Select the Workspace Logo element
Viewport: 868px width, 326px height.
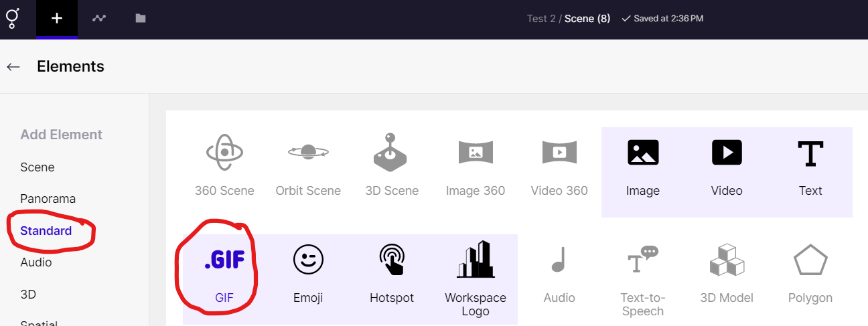(476, 276)
